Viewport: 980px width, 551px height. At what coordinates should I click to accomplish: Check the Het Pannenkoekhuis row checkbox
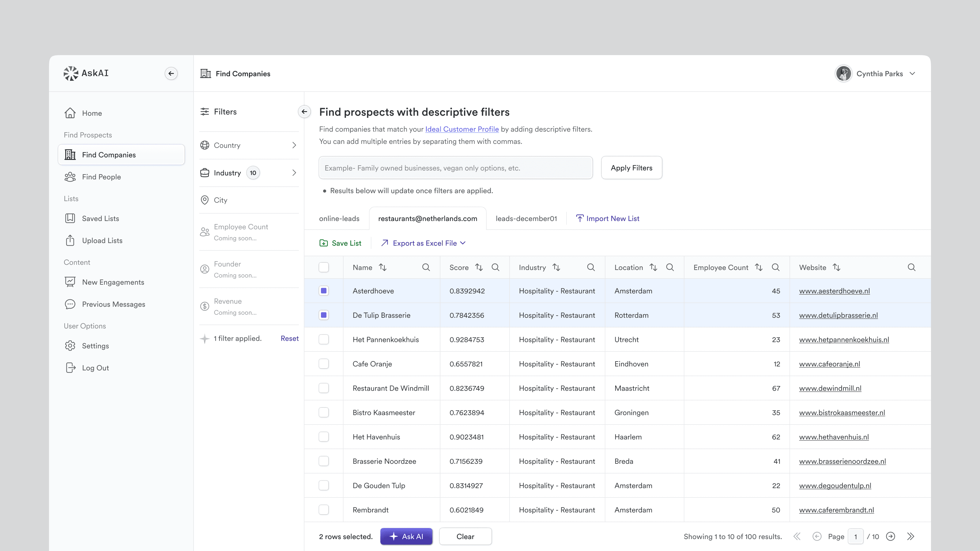(x=324, y=339)
